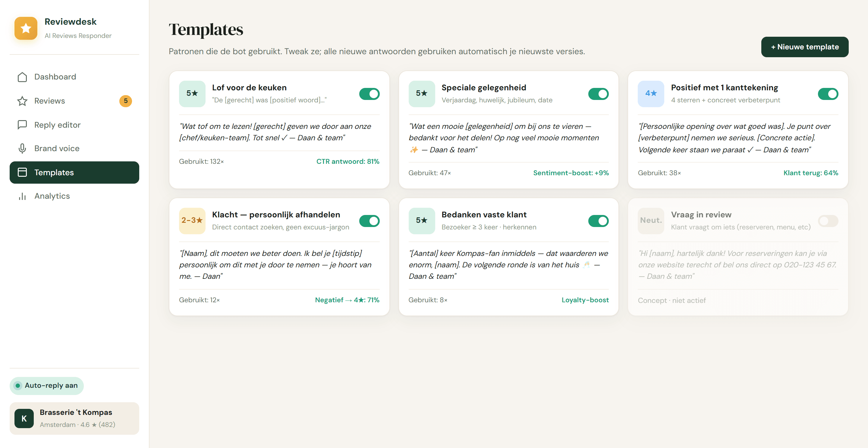Click the Reviewdesk star logo icon
This screenshot has width=868, height=448.
pos(26,28)
